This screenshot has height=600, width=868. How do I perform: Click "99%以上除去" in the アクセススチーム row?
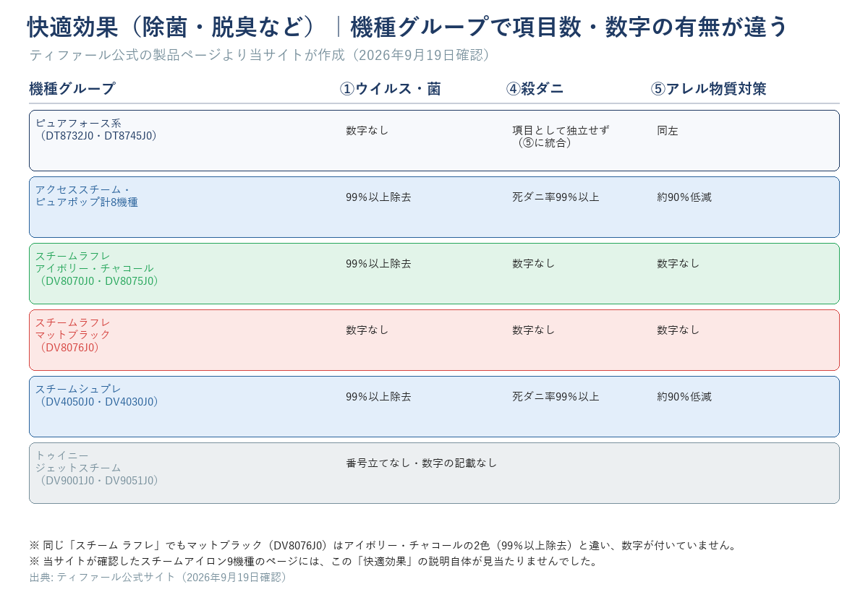tap(378, 197)
